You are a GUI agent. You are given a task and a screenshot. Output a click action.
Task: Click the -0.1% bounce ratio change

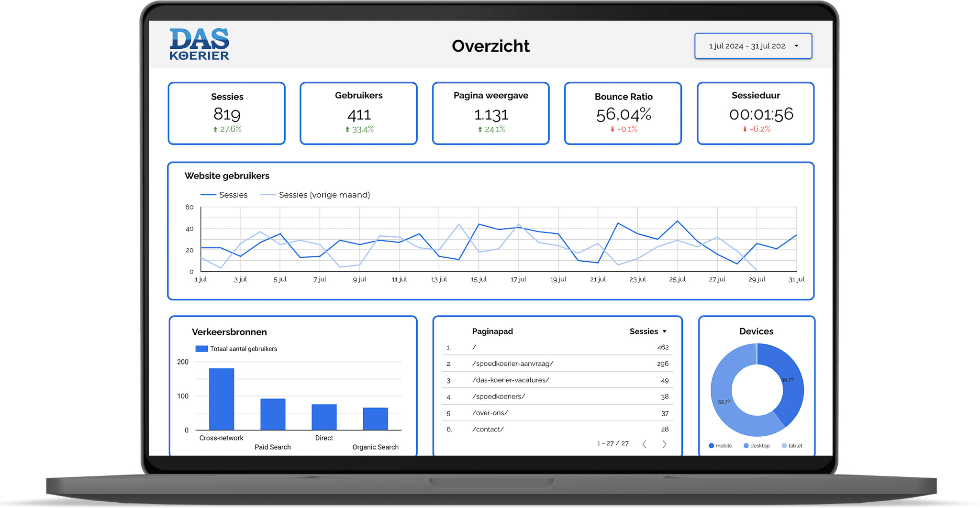pos(624,129)
